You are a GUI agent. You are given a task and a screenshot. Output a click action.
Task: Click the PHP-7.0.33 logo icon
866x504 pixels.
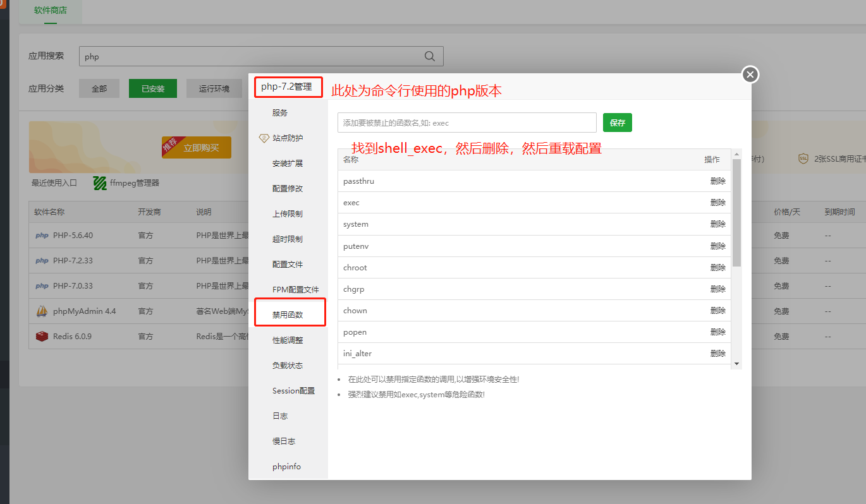coord(42,286)
